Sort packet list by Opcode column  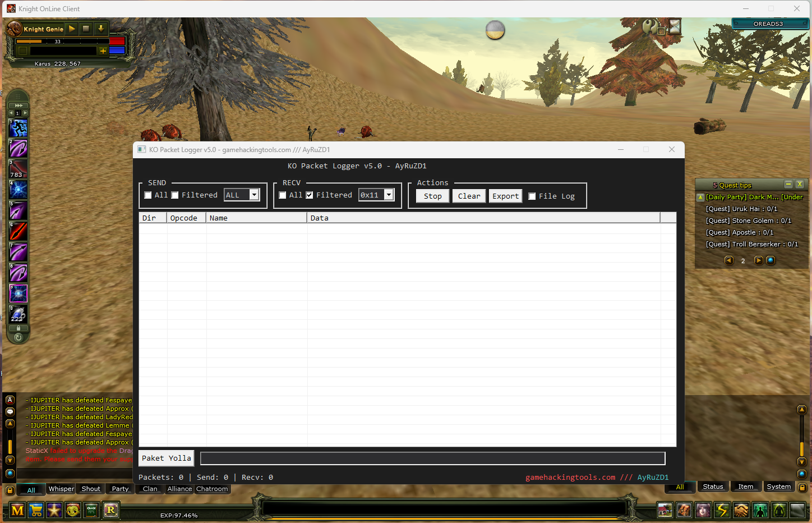(187, 218)
